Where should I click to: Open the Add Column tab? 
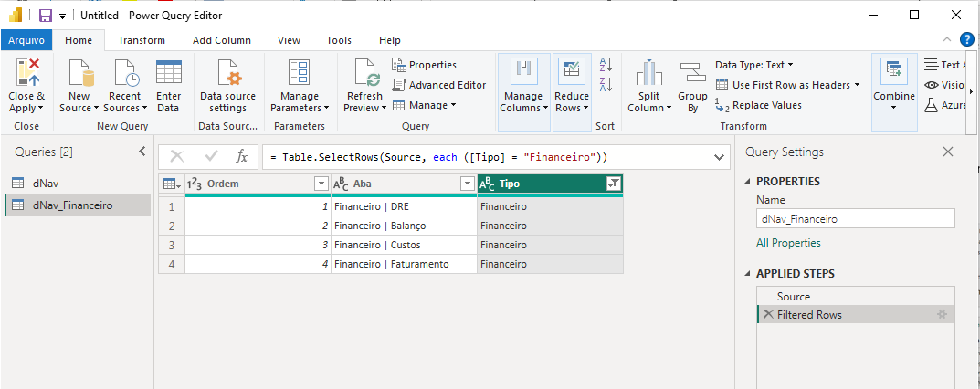(221, 40)
